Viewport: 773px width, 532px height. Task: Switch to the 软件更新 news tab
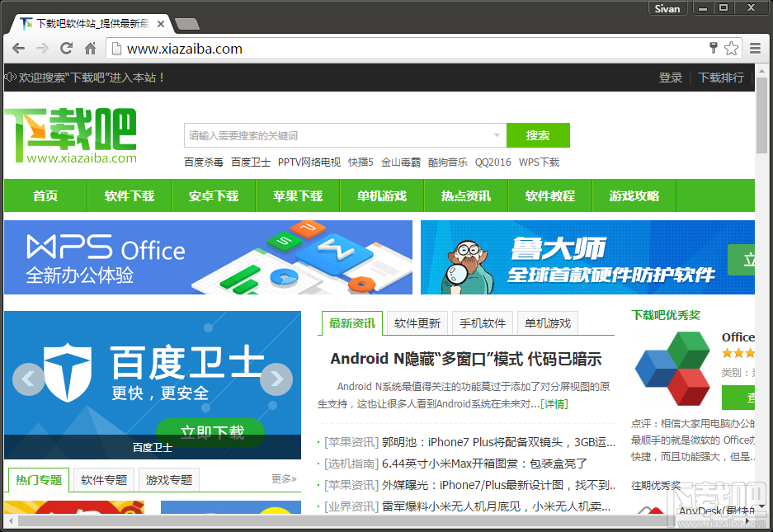(x=417, y=322)
